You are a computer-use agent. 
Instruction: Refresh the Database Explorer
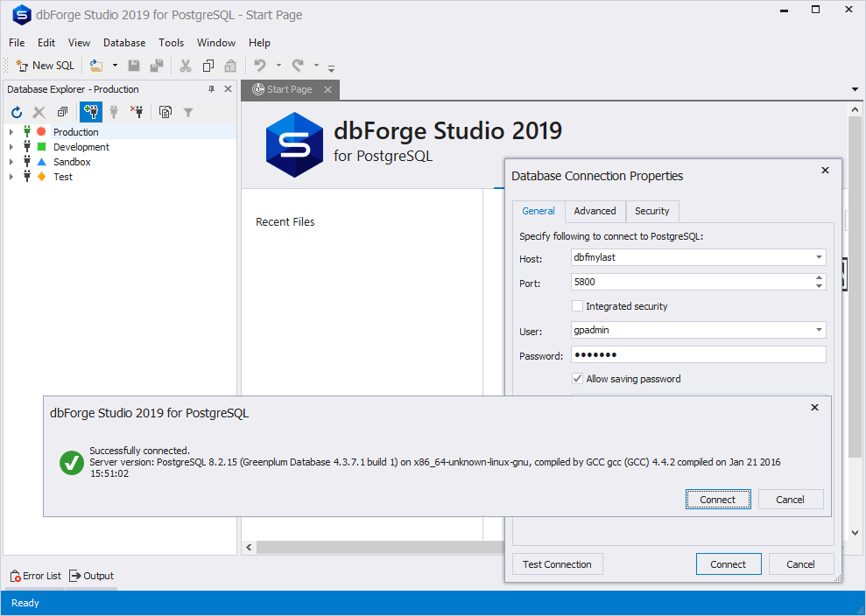[17, 113]
